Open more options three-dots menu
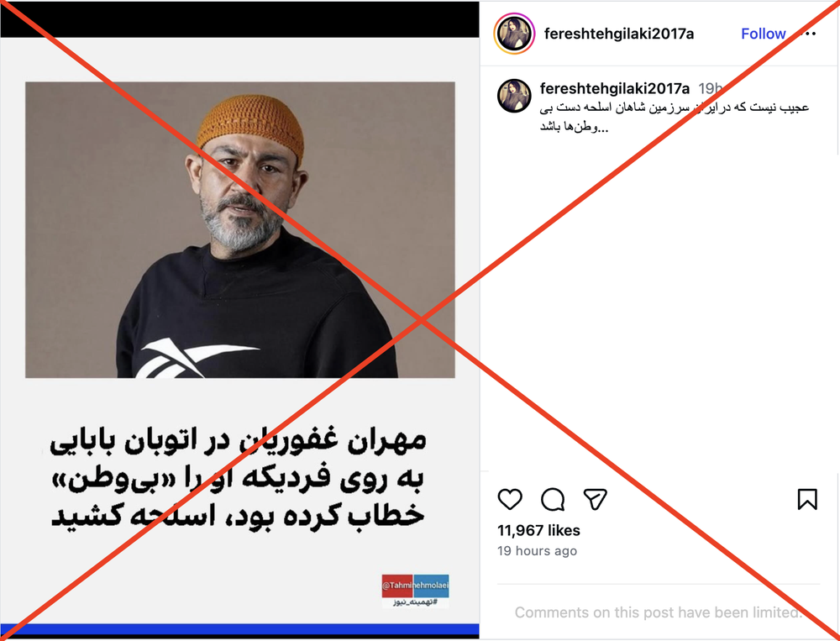The image size is (840, 641). [808, 34]
